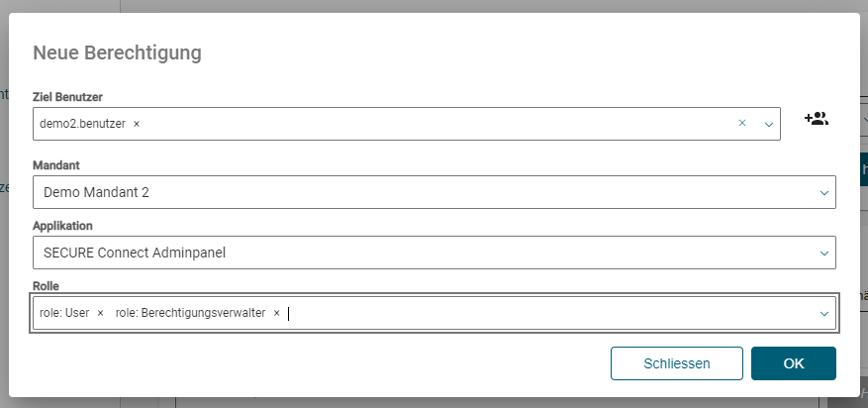Delete the "role: Berechtigungsverwalter" tag via x
This screenshot has height=408, width=868.
pyautogui.click(x=276, y=313)
